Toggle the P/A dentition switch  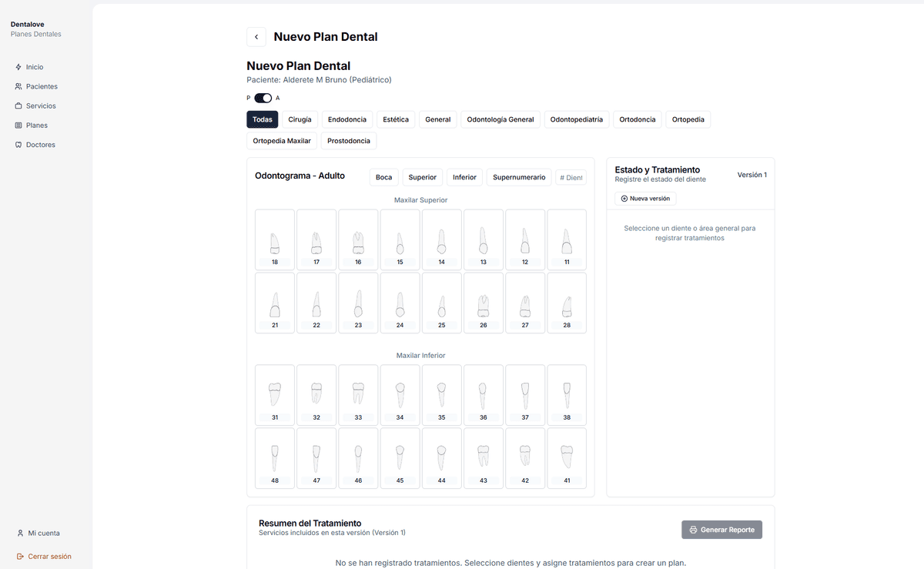point(263,98)
